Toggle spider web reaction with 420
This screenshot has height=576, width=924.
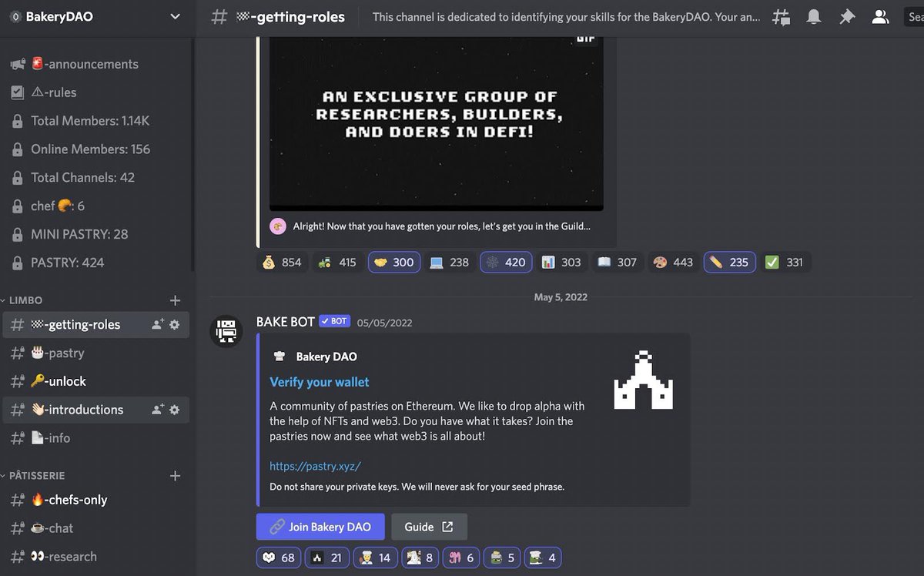pos(505,262)
